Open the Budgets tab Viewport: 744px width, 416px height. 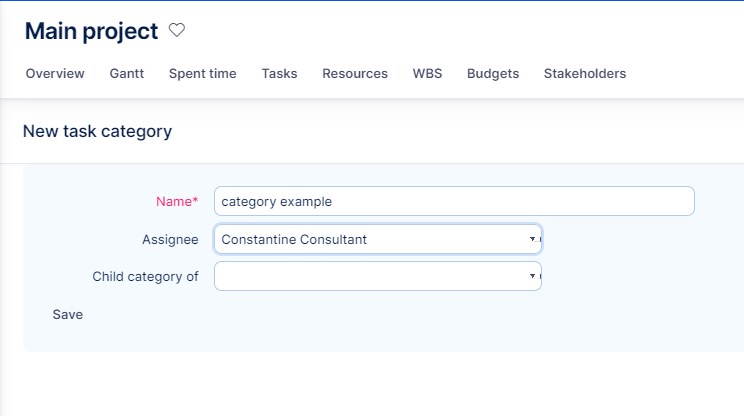pyautogui.click(x=493, y=74)
